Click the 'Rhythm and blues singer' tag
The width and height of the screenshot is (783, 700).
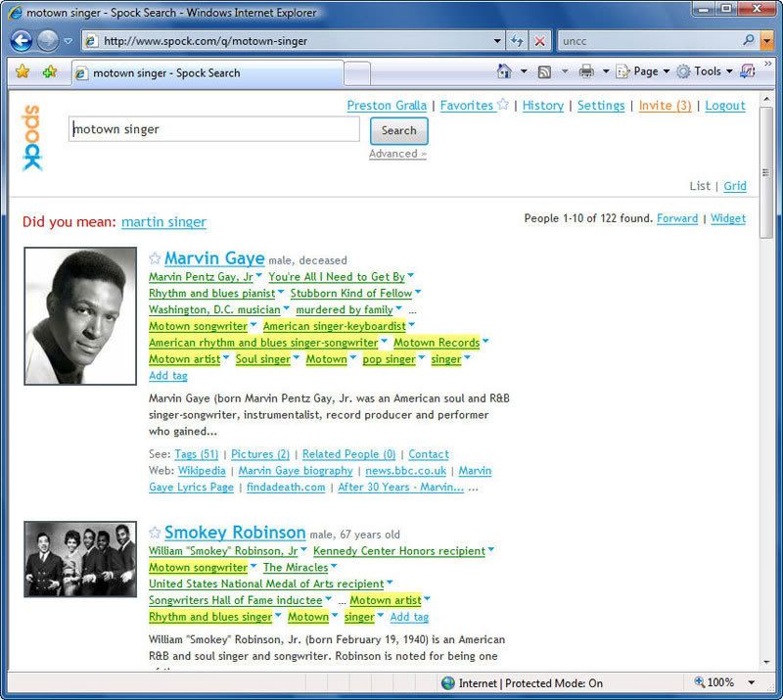click(x=210, y=617)
